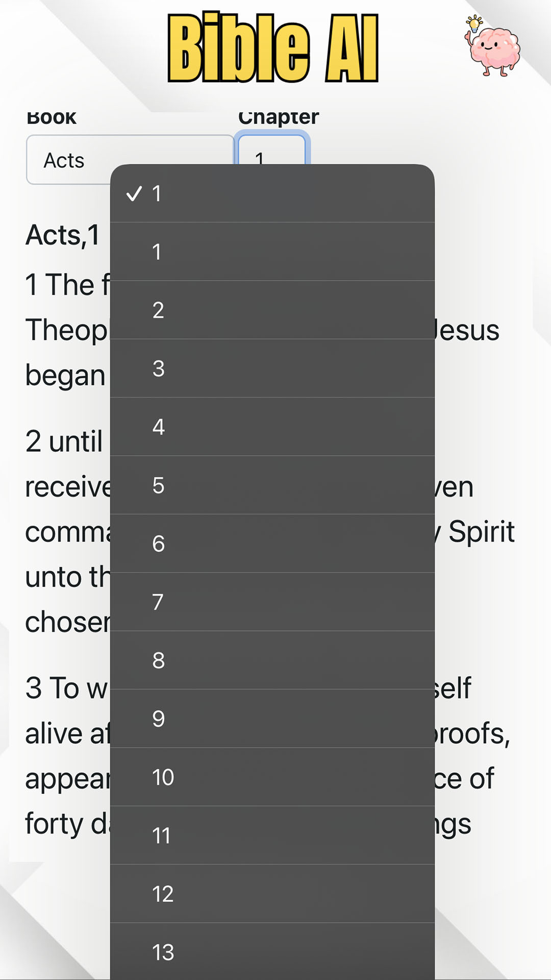Viewport: 551px width, 980px height.
Task: Click the Book field label
Action: pyautogui.click(x=51, y=116)
